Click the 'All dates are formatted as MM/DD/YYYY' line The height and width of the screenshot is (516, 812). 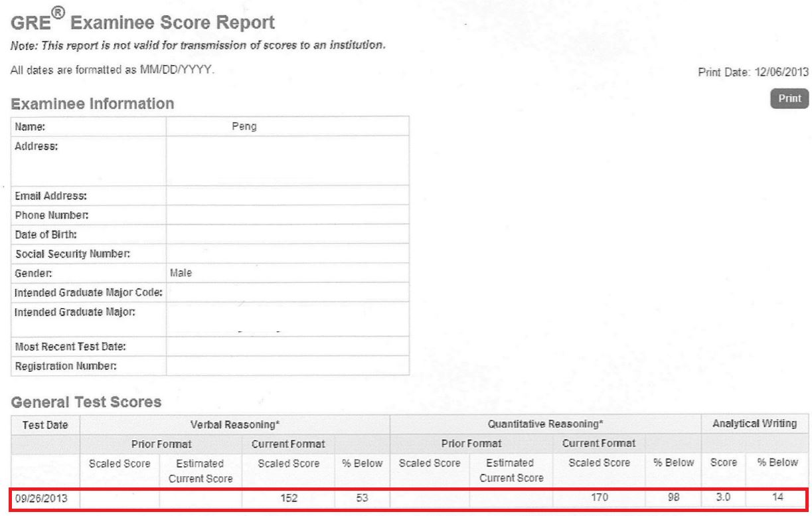point(113,68)
